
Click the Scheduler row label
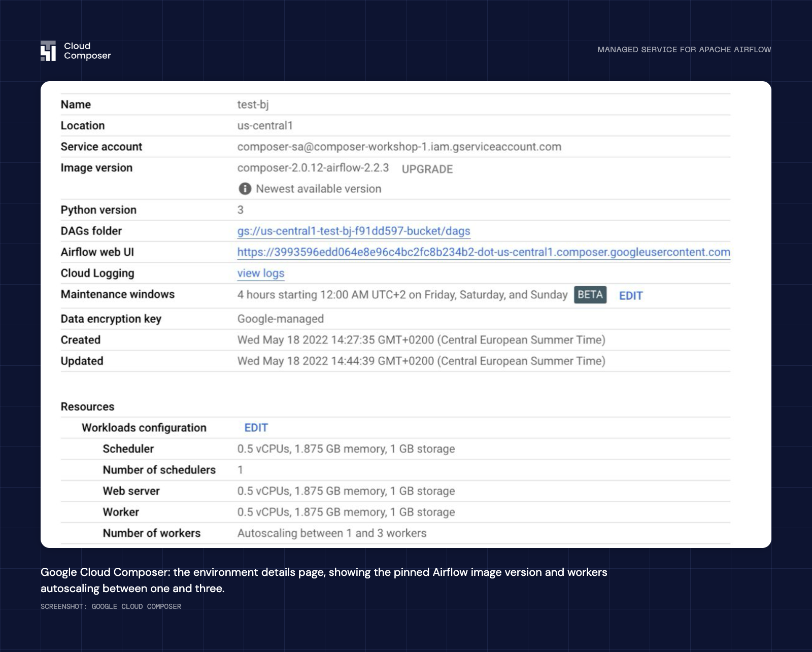coord(128,449)
